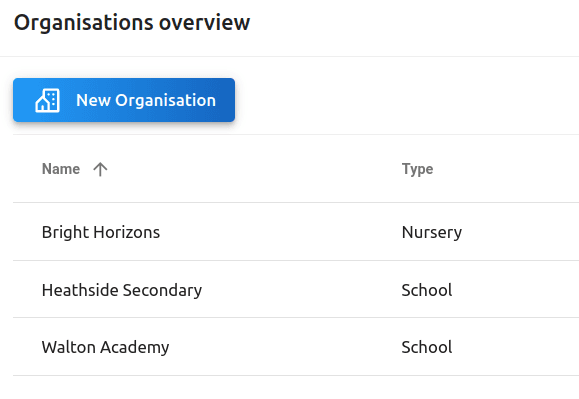Click the building icon on New Organisation button
The width and height of the screenshot is (579, 399).
(x=47, y=100)
